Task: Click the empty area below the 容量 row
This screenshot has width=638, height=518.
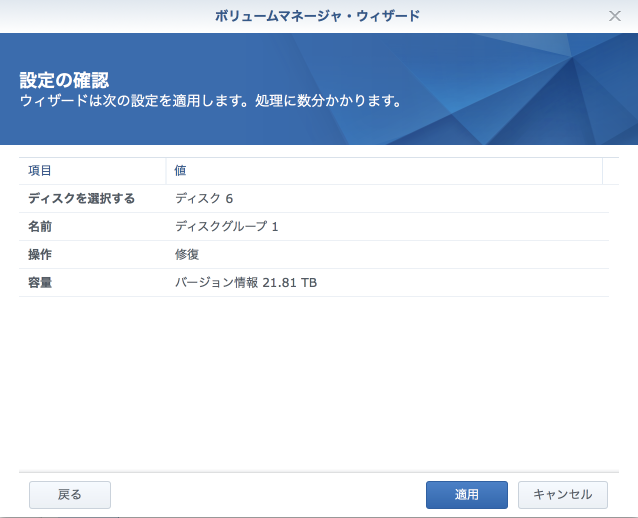Action: [318, 380]
